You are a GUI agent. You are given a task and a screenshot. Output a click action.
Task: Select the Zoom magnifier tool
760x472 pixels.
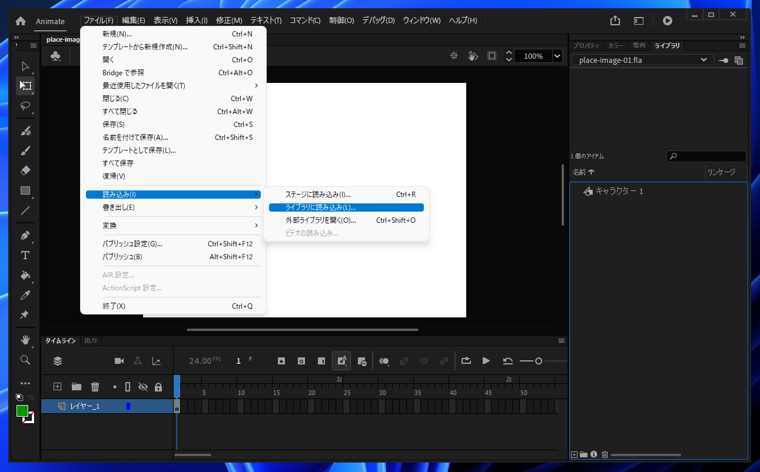coord(25,360)
